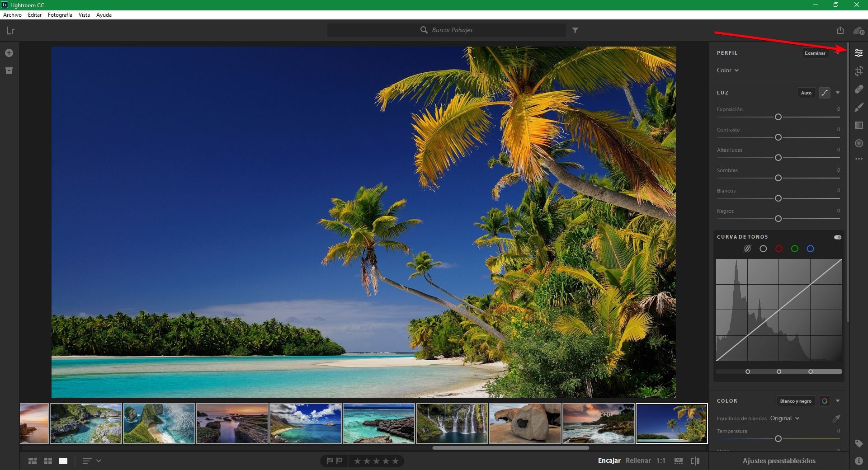Select the Brush adjustment tool
The width and height of the screenshot is (868, 470).
pos(859,107)
